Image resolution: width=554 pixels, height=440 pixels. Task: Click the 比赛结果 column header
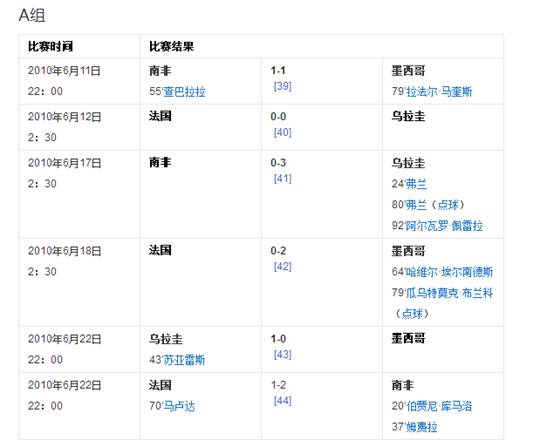point(171,46)
